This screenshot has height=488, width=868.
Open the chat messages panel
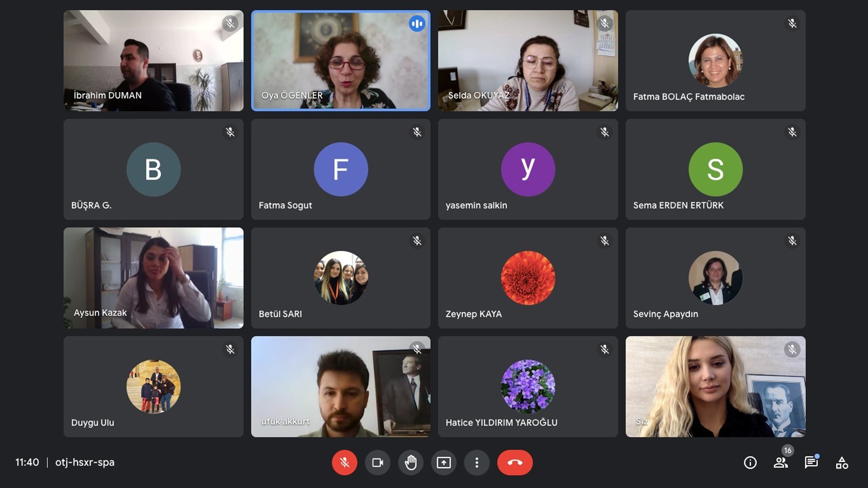click(811, 462)
